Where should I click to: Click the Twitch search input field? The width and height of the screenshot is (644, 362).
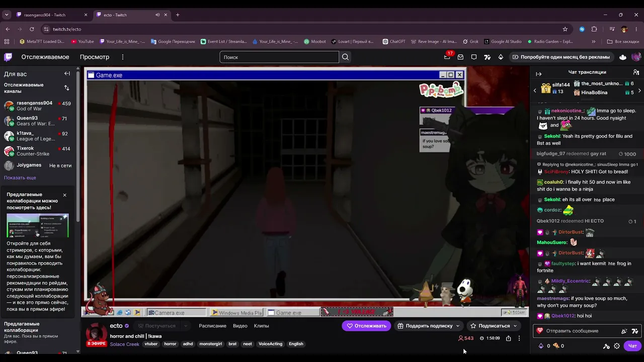[x=279, y=57]
